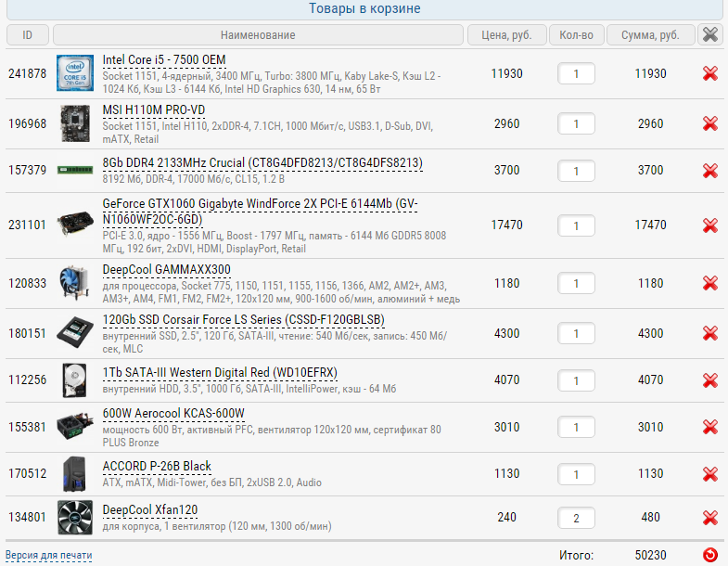The height and width of the screenshot is (566, 728).
Task: Focus quantity box for ACCORD P-26B
Action: [x=576, y=474]
